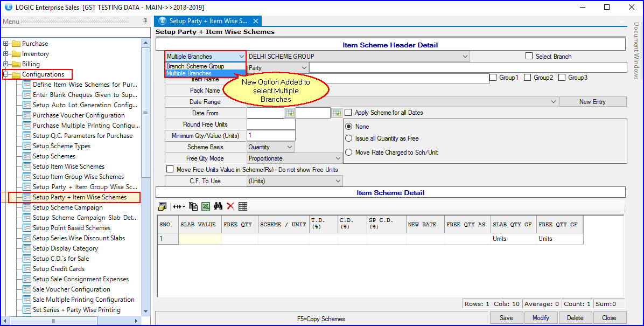
Task: Open Setup Item Wise Schemes tree item
Action: coord(68,167)
